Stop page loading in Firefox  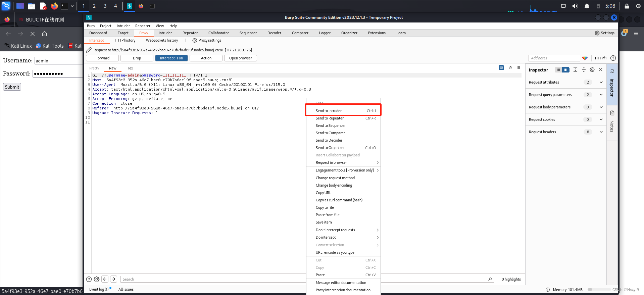(33, 34)
